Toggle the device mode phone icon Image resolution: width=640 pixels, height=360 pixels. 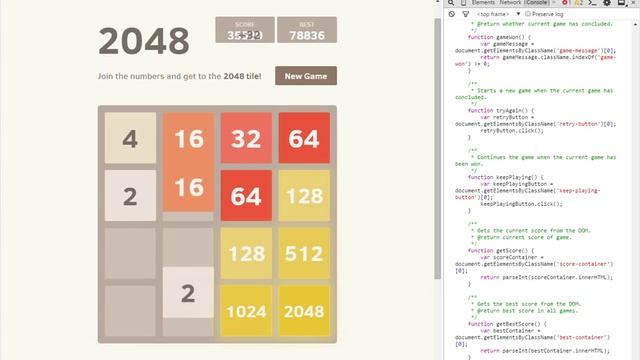coord(464,2)
